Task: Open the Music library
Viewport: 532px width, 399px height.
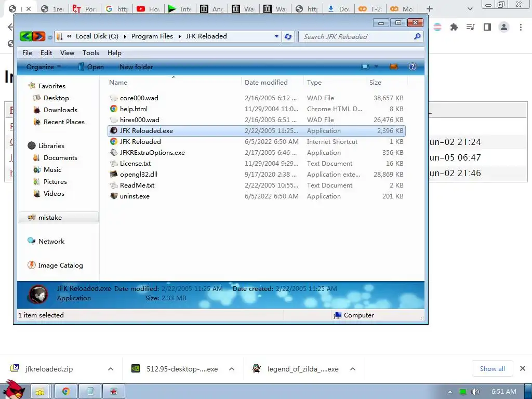Action: point(52,170)
